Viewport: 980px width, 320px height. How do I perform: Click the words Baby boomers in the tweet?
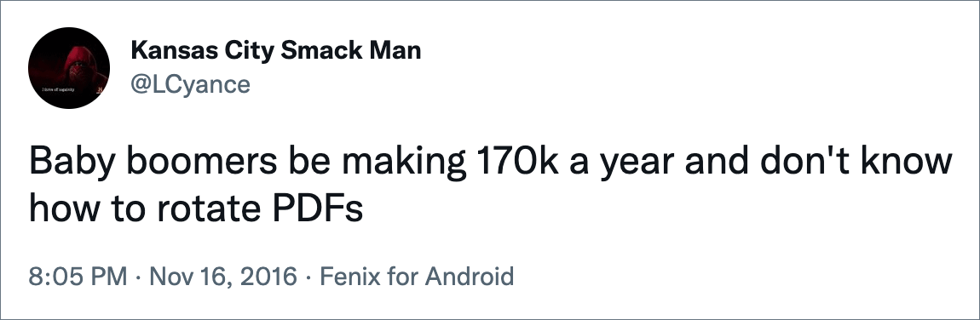153,164
